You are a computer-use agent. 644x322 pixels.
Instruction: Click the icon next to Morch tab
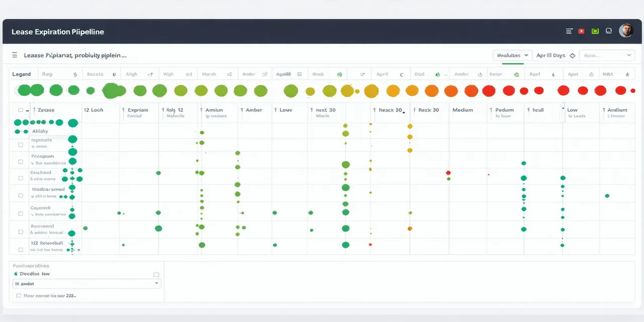click(229, 74)
